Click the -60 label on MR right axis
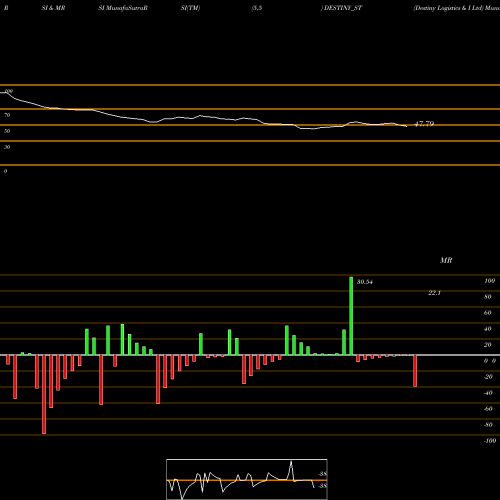The image size is (500, 500). click(x=488, y=409)
